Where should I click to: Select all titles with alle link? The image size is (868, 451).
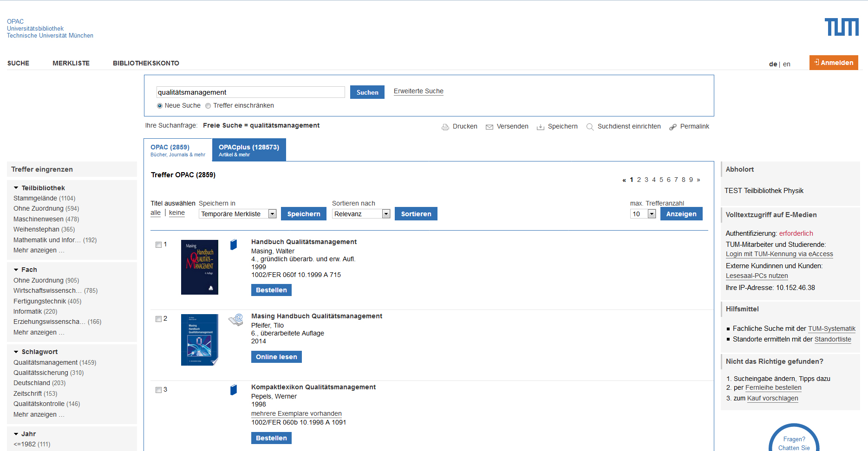[156, 213]
